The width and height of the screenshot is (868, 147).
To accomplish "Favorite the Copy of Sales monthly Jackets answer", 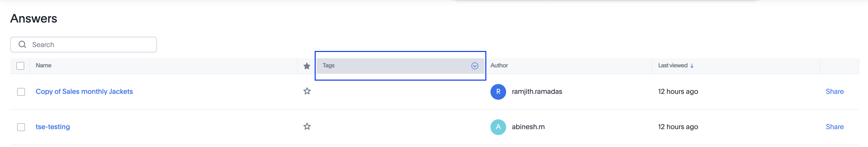I will [307, 91].
